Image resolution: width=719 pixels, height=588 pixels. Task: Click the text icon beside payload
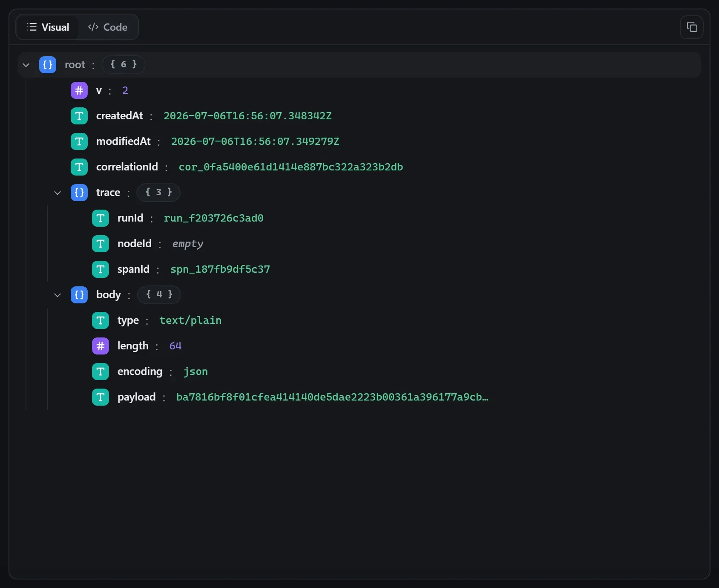101,397
